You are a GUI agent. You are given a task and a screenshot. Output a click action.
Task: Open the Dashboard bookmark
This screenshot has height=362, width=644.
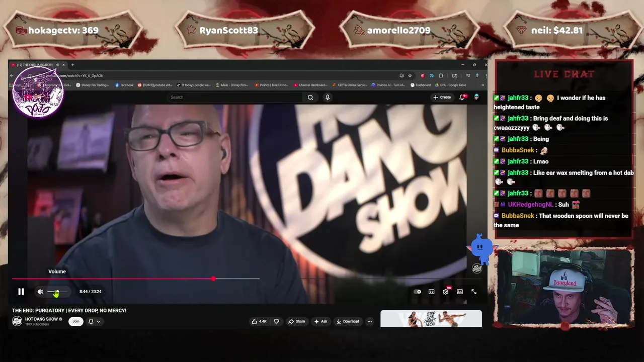tap(421, 85)
